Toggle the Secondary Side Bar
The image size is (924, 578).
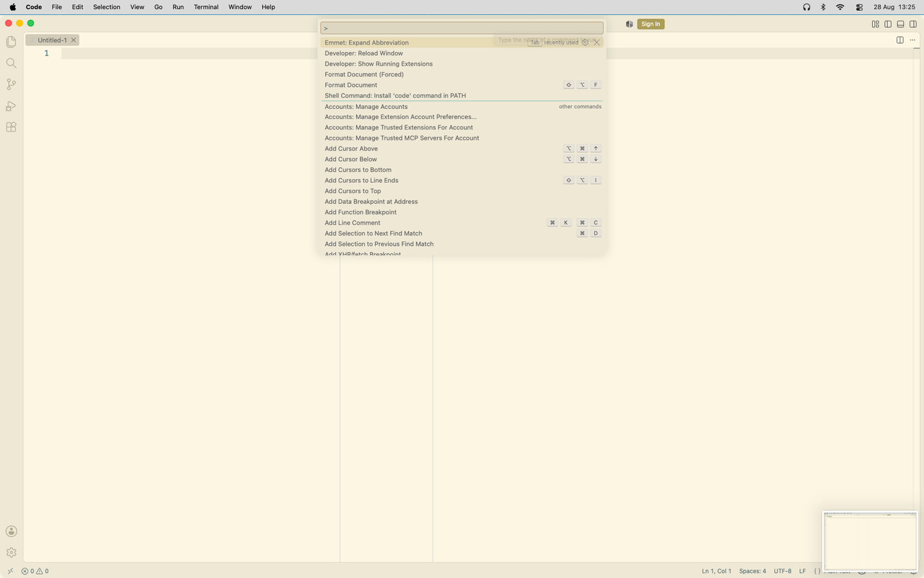913,24
